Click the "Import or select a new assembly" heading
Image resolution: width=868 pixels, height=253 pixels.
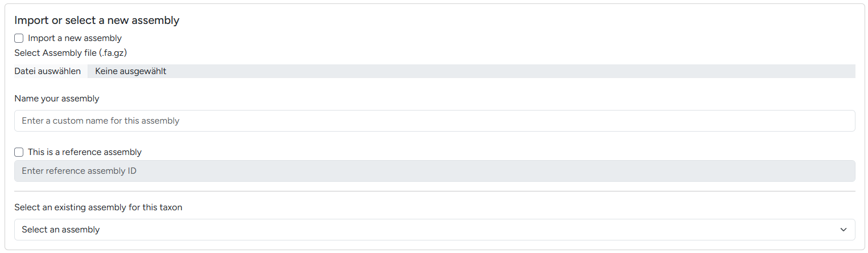pos(97,21)
